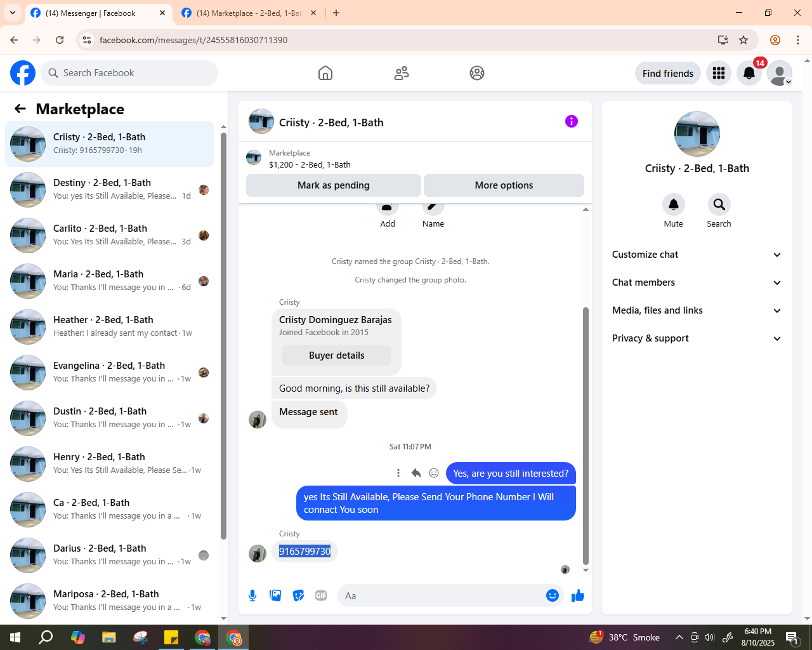Click the Add people icon in chat

[x=388, y=209]
